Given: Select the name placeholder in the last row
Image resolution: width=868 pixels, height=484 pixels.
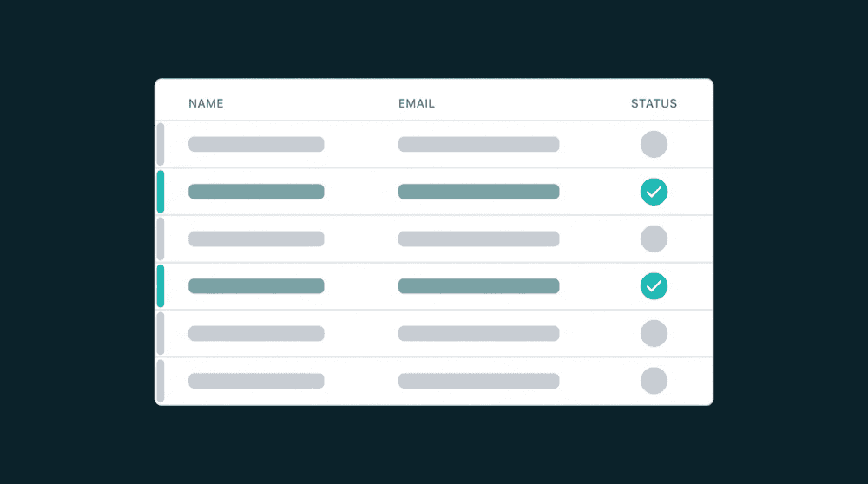Looking at the screenshot, I should click(x=256, y=381).
